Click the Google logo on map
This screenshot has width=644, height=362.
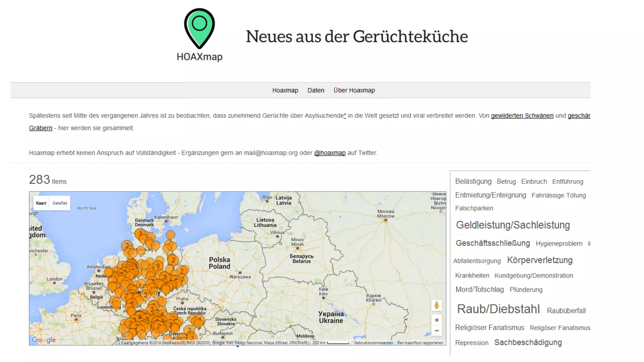pos(44,340)
